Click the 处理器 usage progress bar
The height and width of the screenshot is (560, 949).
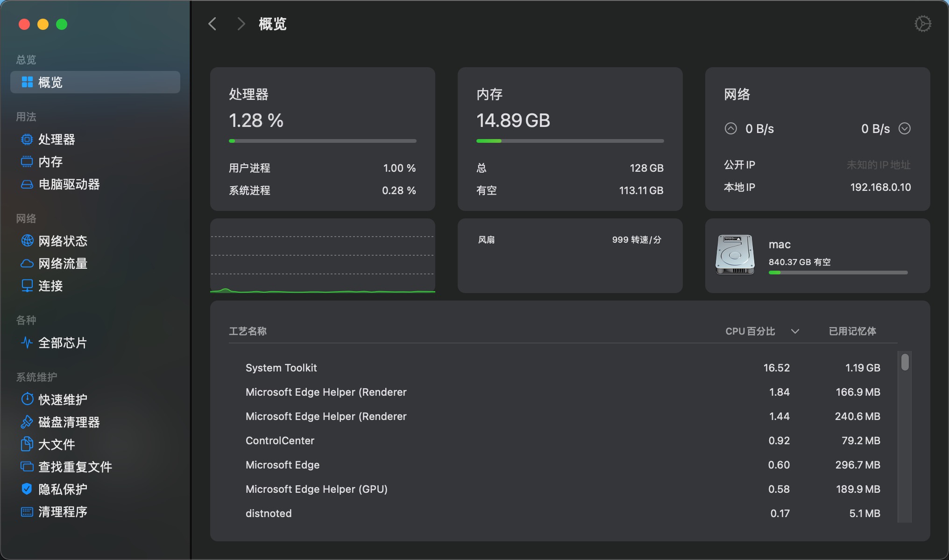(x=323, y=141)
